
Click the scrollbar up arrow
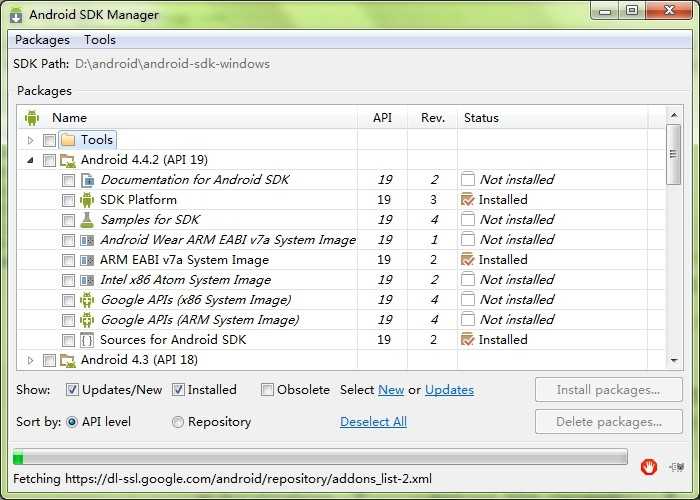[x=674, y=116]
